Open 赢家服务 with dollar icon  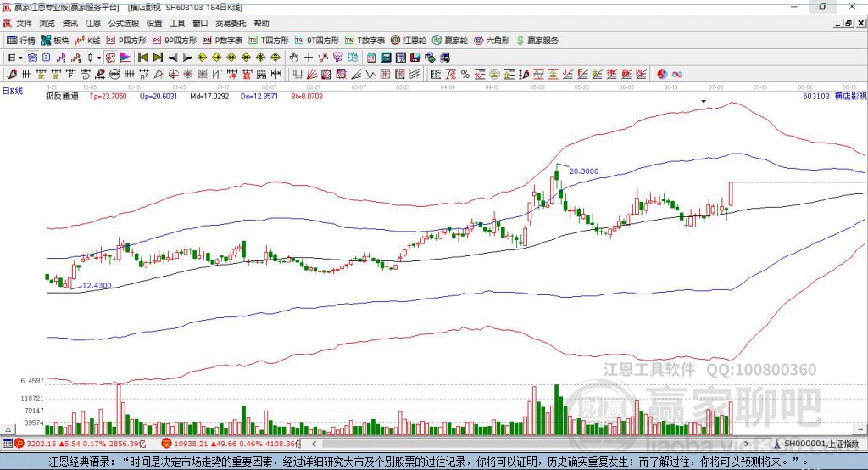coord(537,41)
